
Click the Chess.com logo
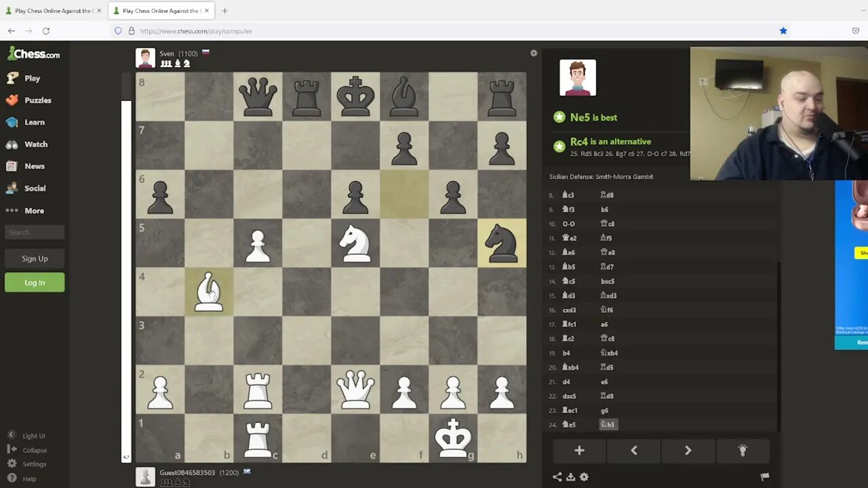click(x=33, y=54)
